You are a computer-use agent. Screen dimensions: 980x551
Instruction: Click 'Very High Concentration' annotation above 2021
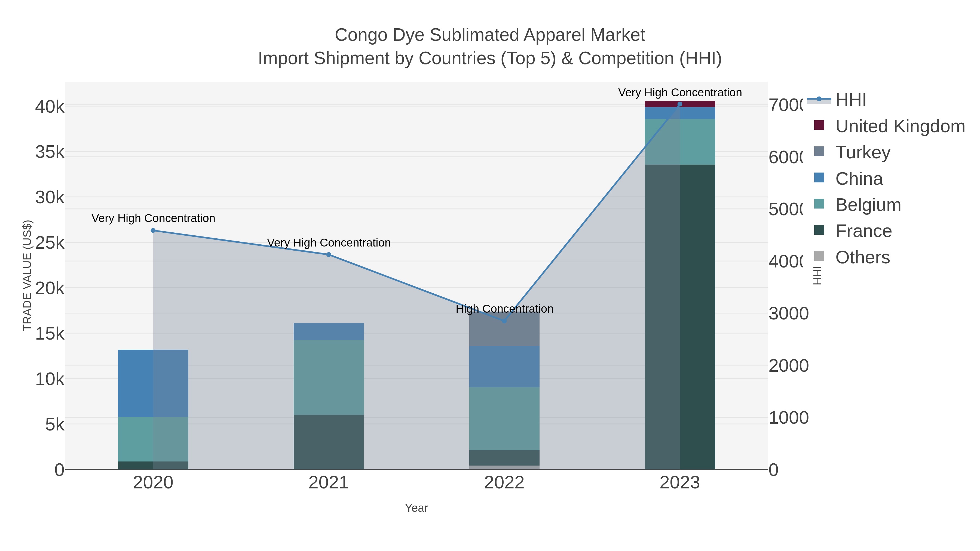pyautogui.click(x=329, y=243)
